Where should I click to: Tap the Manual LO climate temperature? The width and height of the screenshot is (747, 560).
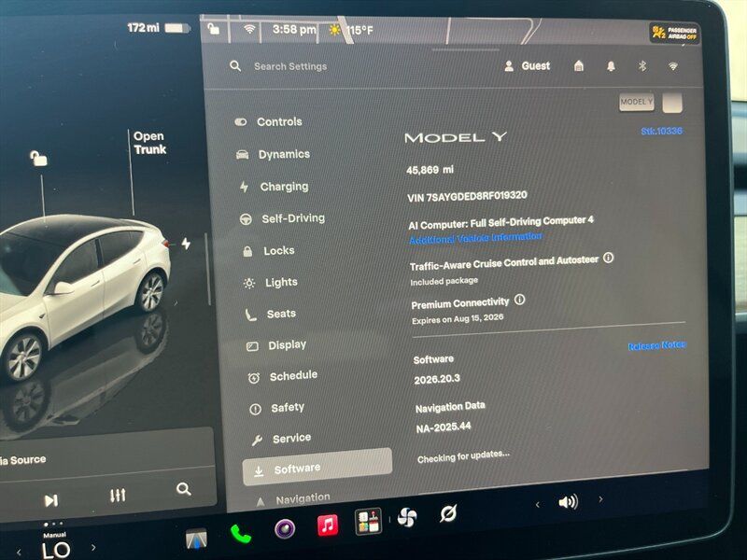coord(56,546)
